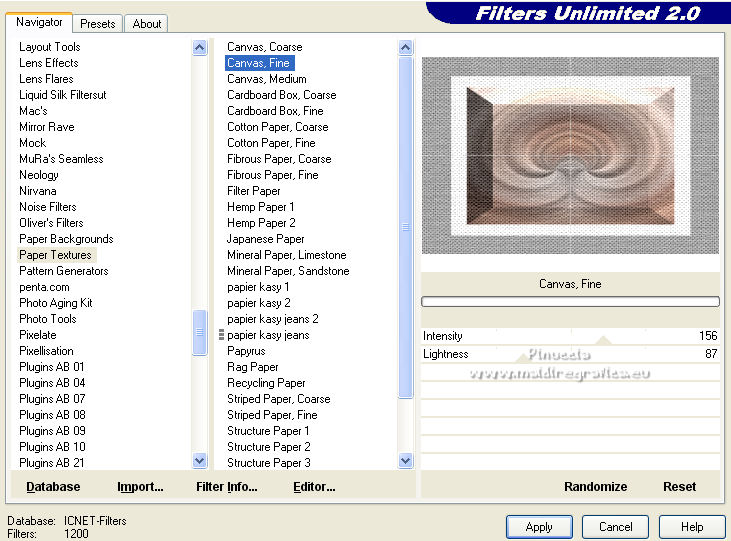Select Plugins AB 21 category
Viewport: 731px width, 541px height.
tap(52, 463)
